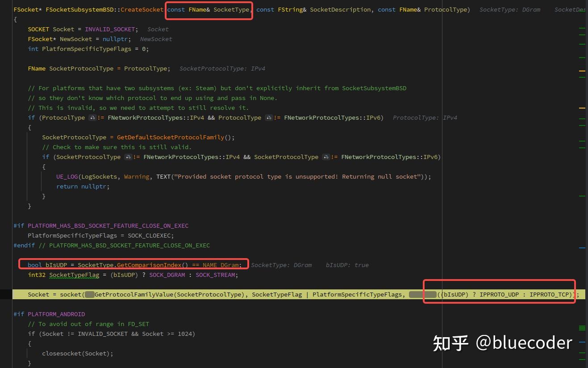Click the ProtocolType: IPv4 hint text
The height and width of the screenshot is (368, 588).
coord(425,117)
